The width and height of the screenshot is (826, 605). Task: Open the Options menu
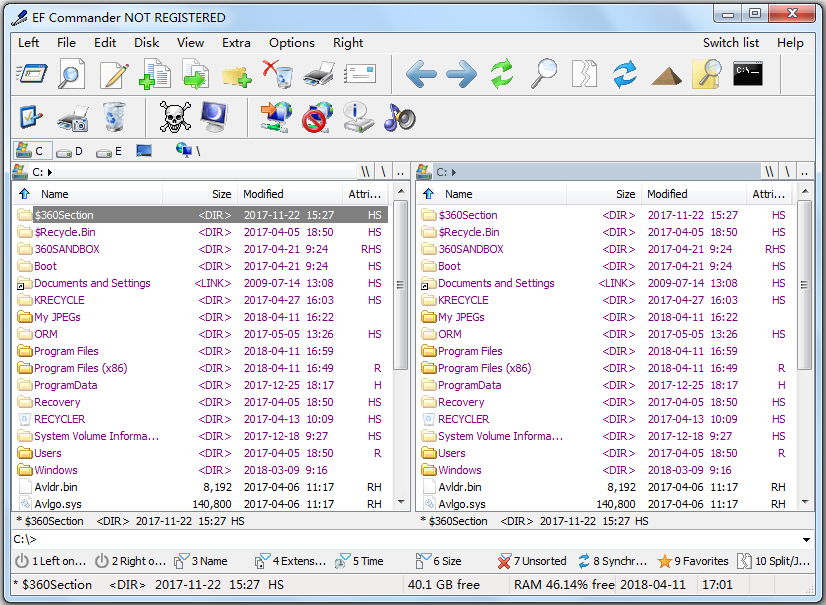point(292,43)
